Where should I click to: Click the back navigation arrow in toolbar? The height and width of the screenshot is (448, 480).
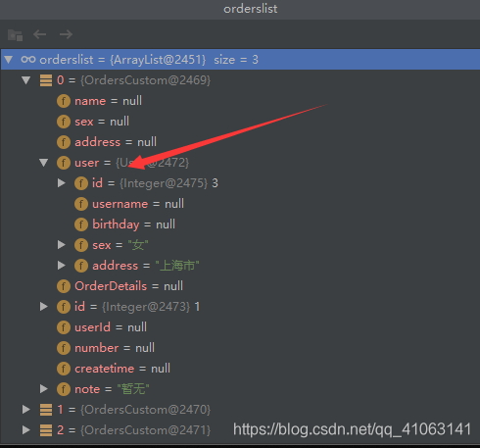pos(40,34)
